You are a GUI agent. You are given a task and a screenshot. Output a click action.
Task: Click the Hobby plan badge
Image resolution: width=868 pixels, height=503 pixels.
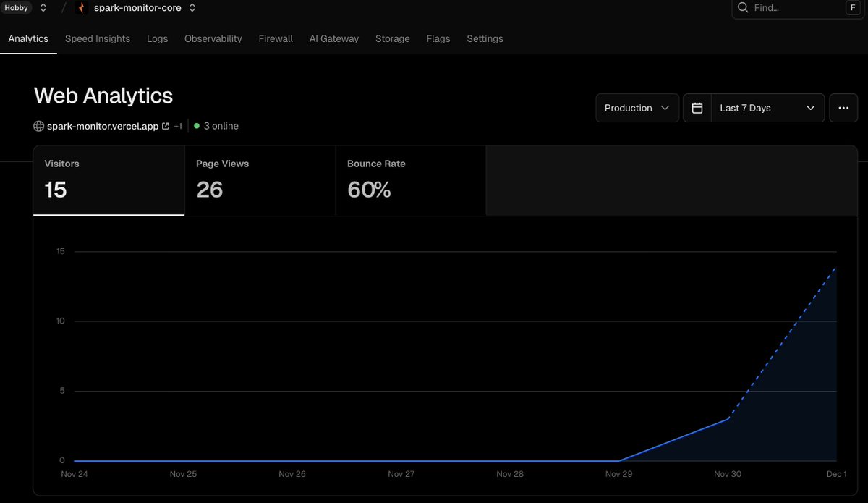click(17, 8)
